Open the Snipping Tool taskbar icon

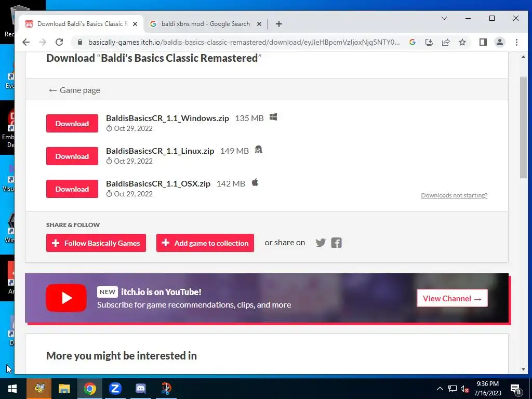point(166,389)
